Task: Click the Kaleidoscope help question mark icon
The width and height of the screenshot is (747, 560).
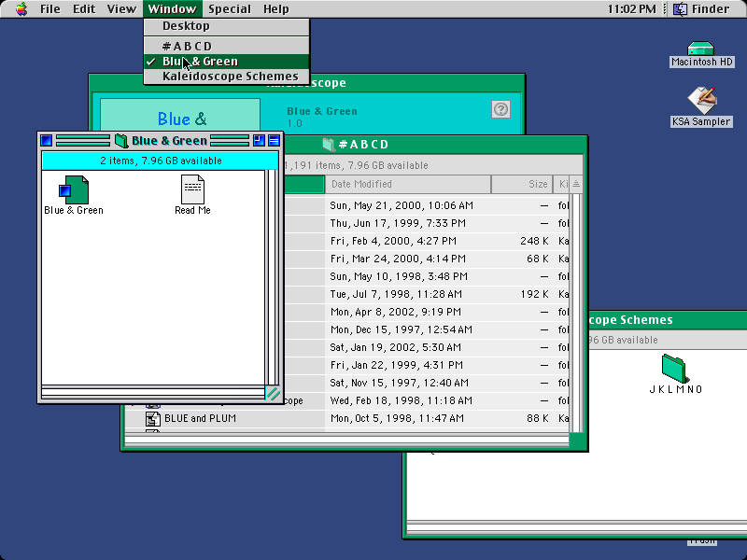Action: 500,109
